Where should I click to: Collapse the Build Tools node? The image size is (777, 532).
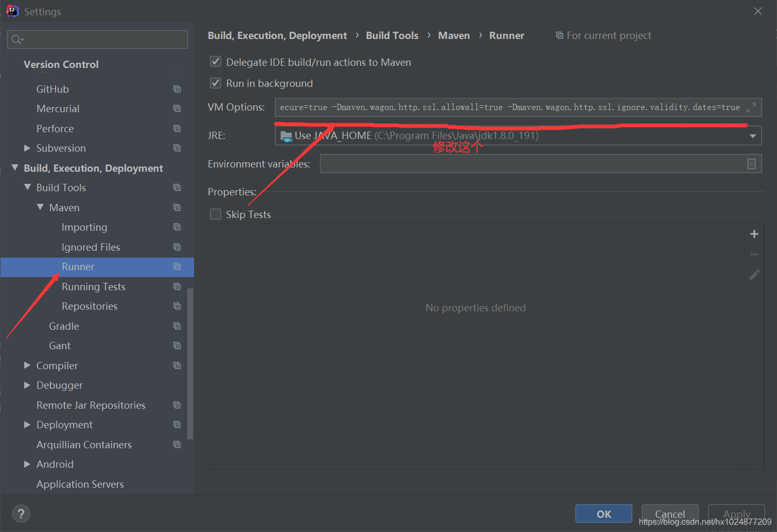[x=27, y=188]
